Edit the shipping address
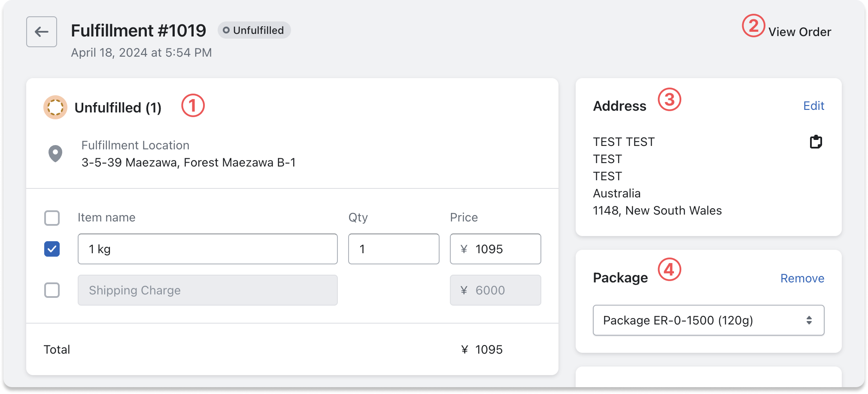Image resolution: width=868 pixels, height=394 pixels. [813, 106]
